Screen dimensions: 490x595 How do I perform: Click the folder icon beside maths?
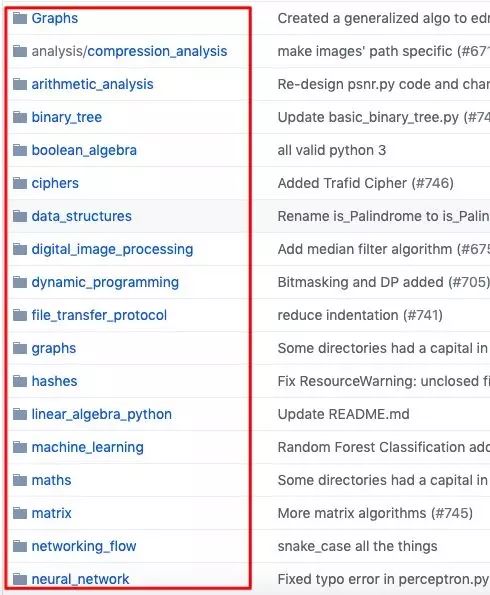[x=20, y=480]
